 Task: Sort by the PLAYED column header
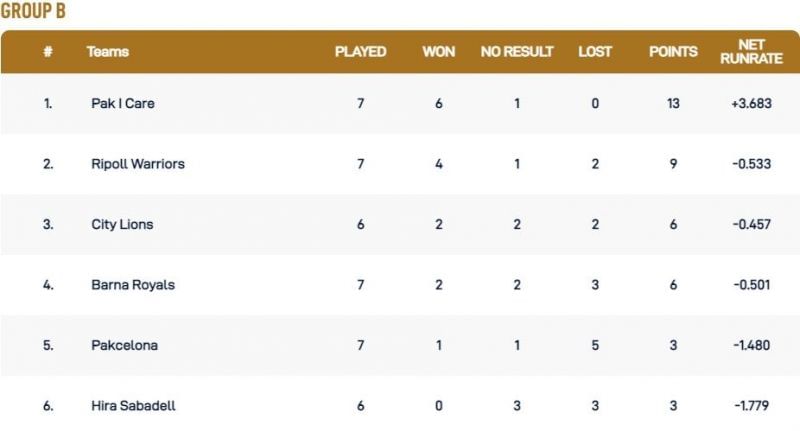tap(360, 52)
